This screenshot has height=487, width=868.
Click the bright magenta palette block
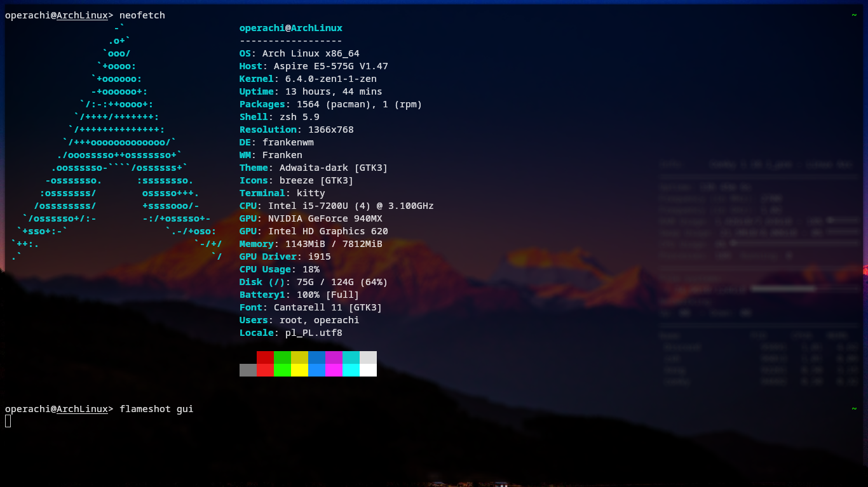coord(334,370)
